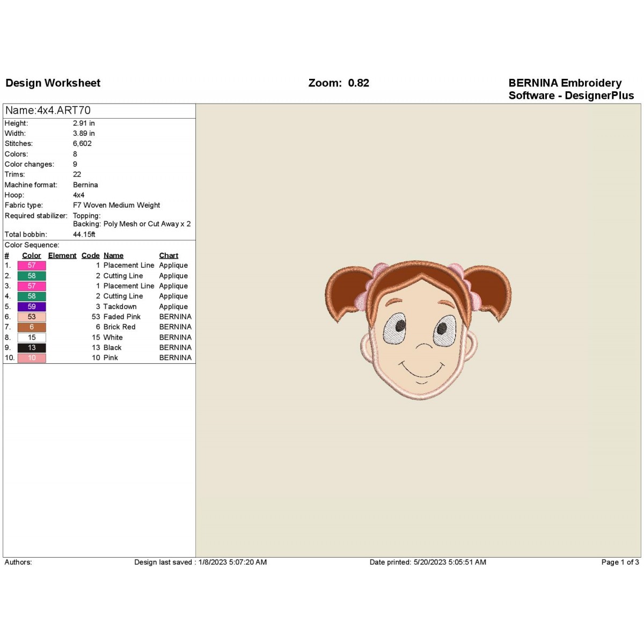Click the pink color swatch 57 in row 1
The width and height of the screenshot is (644, 644).
[x=32, y=265]
